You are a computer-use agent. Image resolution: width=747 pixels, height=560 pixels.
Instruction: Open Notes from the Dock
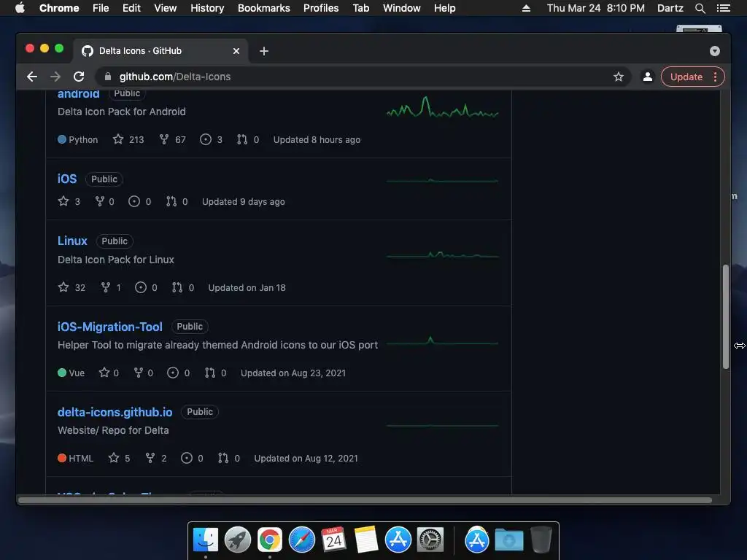click(x=366, y=540)
